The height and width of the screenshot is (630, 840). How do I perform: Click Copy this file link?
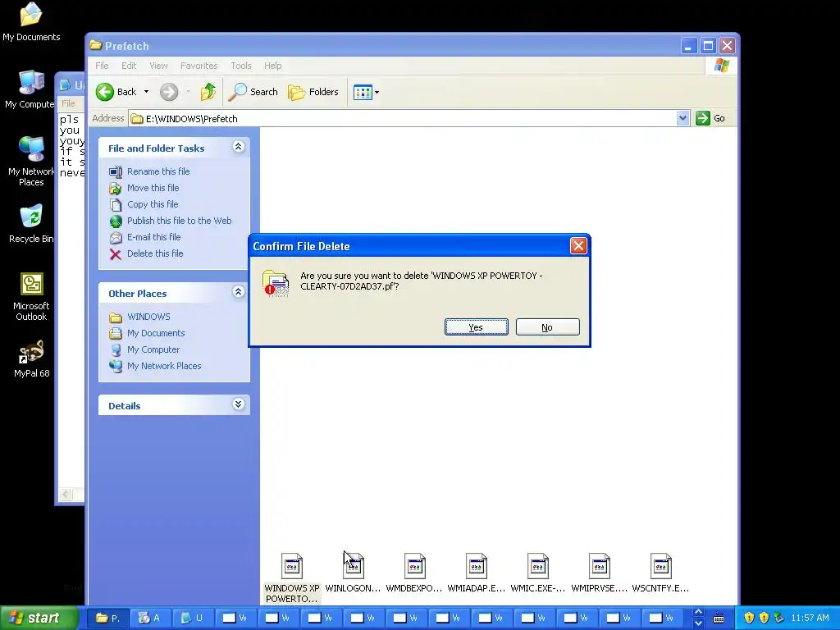pyautogui.click(x=152, y=204)
